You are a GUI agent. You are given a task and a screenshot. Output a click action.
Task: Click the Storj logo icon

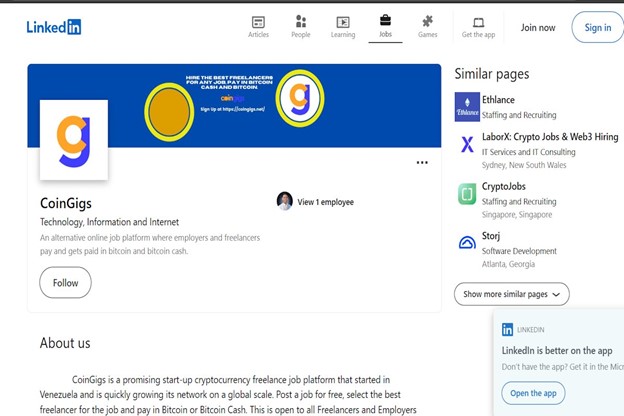point(467,242)
